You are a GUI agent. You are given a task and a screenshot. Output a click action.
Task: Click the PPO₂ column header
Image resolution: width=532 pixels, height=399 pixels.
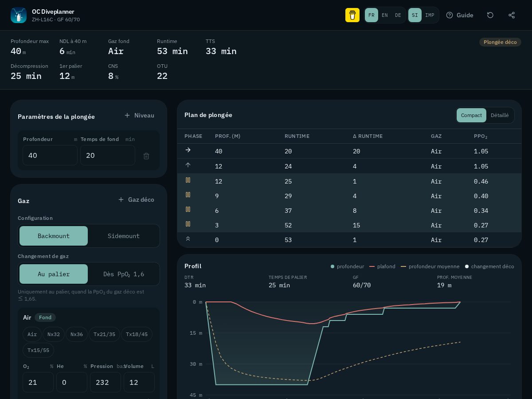tap(481, 136)
